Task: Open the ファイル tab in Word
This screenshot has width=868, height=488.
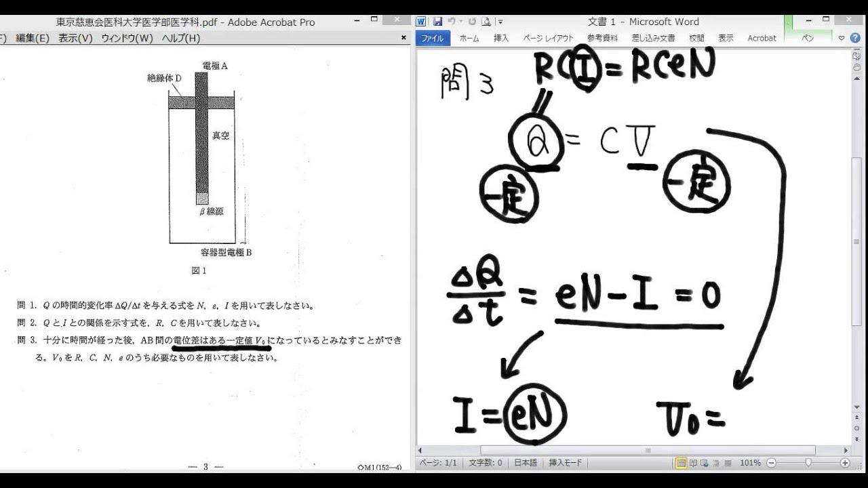Action: tap(433, 39)
